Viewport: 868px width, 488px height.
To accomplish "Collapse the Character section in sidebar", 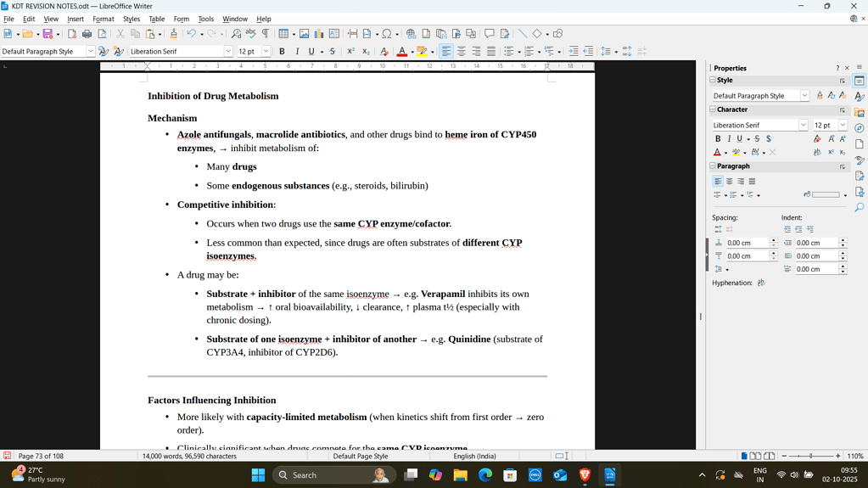I will tap(713, 109).
